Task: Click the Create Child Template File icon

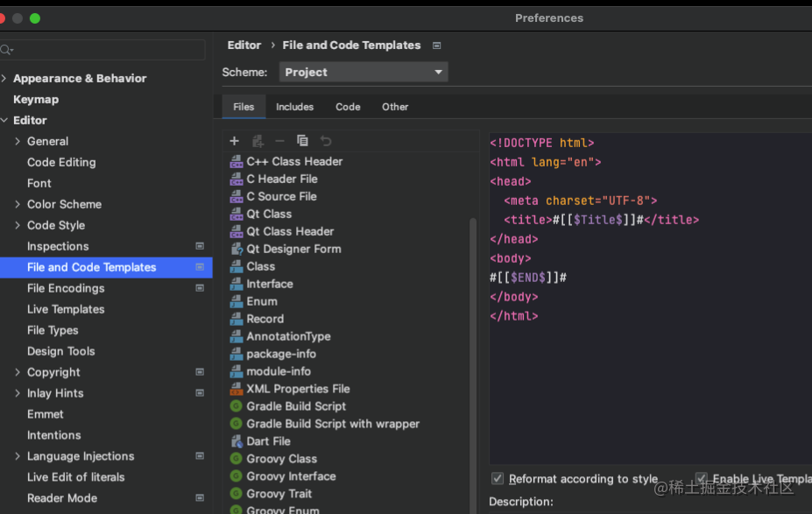Action: 258,141
